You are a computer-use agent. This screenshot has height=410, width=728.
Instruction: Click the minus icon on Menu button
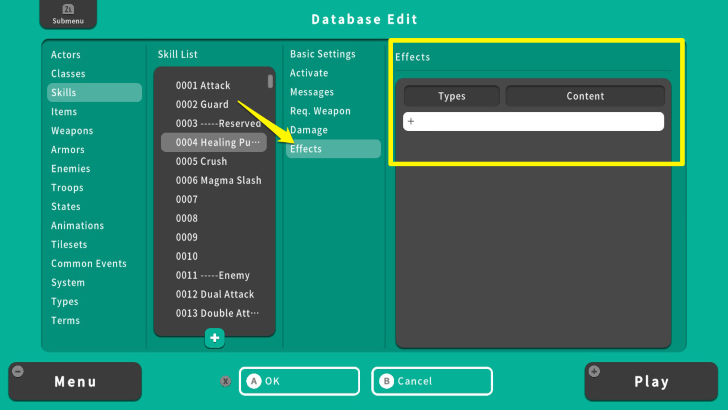(x=18, y=371)
